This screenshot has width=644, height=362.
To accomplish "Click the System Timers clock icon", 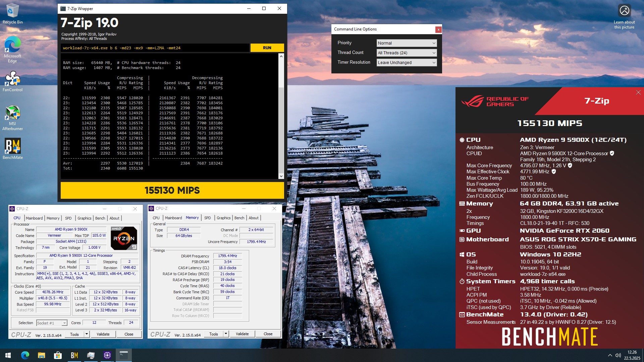I will (x=462, y=281).
